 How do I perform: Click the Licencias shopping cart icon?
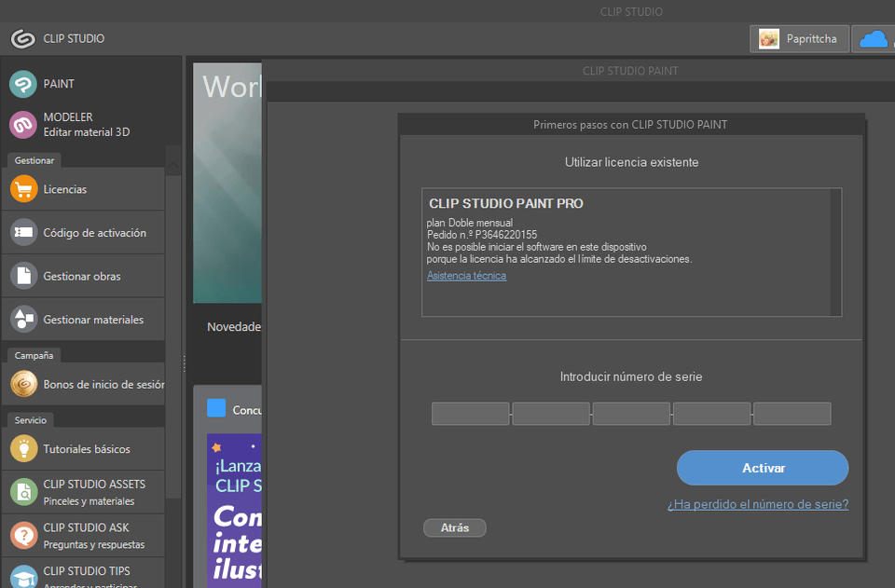pos(24,189)
